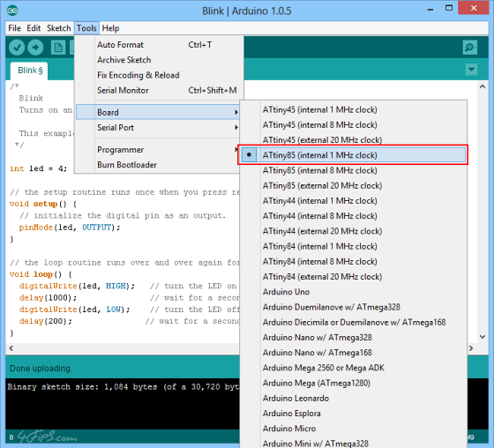Click horizontal scrollbar right arrow
The height and width of the screenshot is (448, 494).
pos(471,348)
